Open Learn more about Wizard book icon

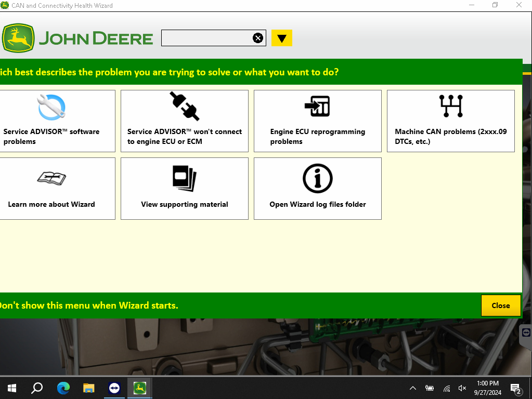[x=51, y=178]
